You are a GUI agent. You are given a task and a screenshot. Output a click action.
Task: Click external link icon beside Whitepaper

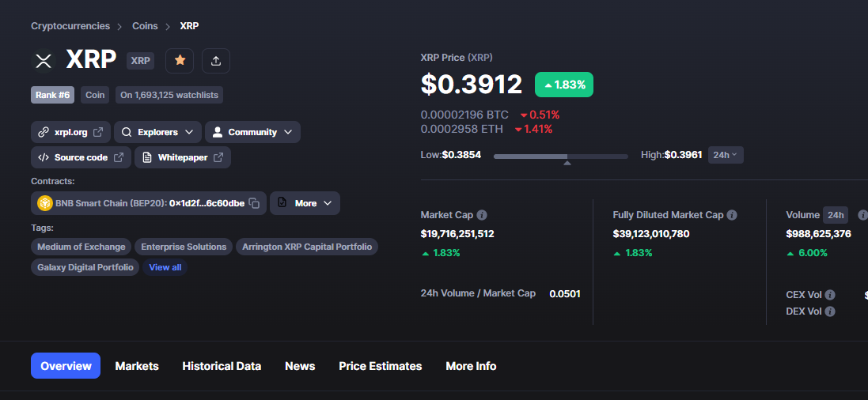coord(218,157)
